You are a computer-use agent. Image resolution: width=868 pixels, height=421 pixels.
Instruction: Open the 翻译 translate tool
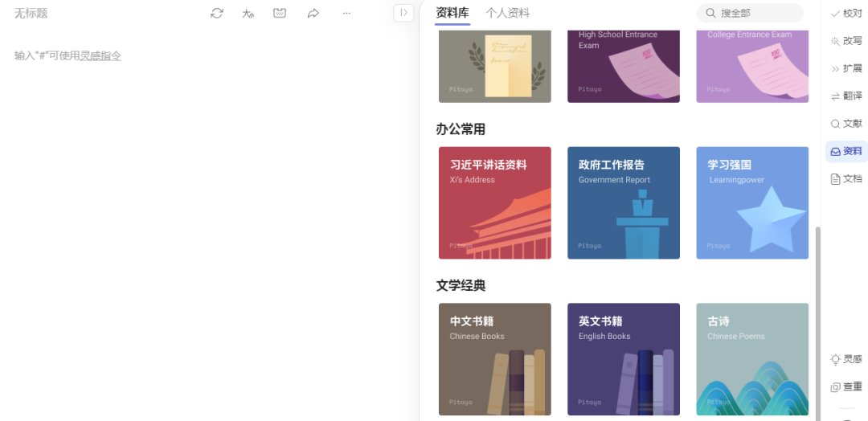coord(845,96)
